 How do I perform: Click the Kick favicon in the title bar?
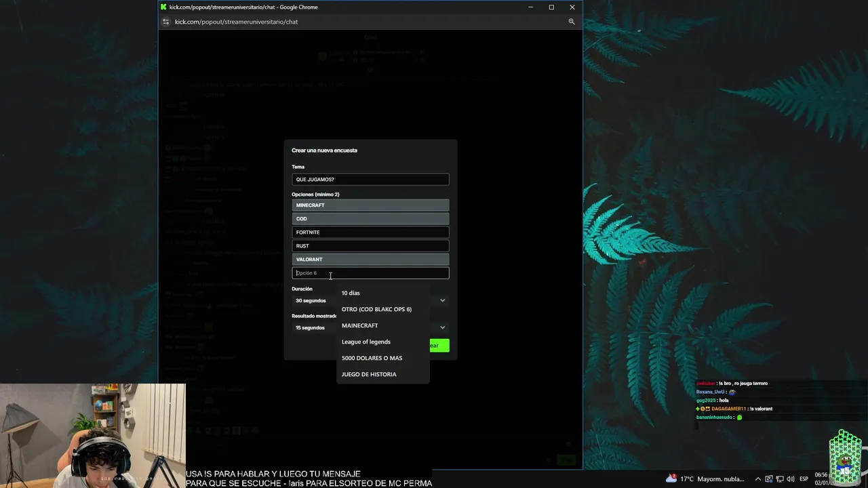[x=163, y=7]
